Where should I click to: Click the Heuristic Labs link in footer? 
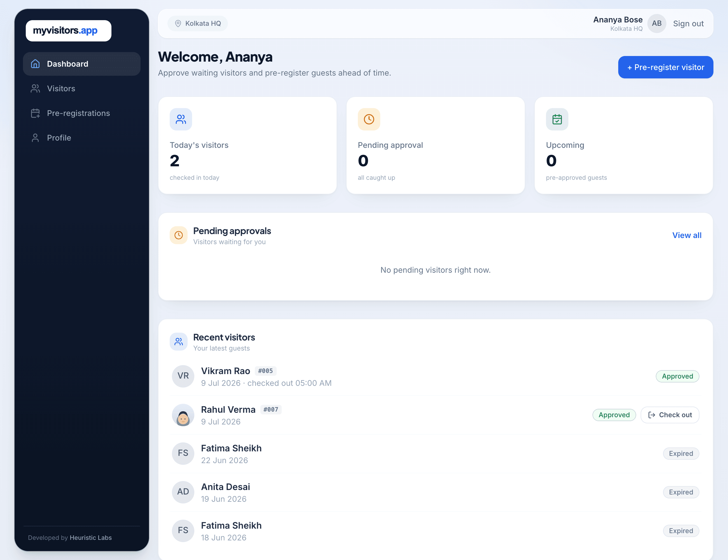coord(91,538)
